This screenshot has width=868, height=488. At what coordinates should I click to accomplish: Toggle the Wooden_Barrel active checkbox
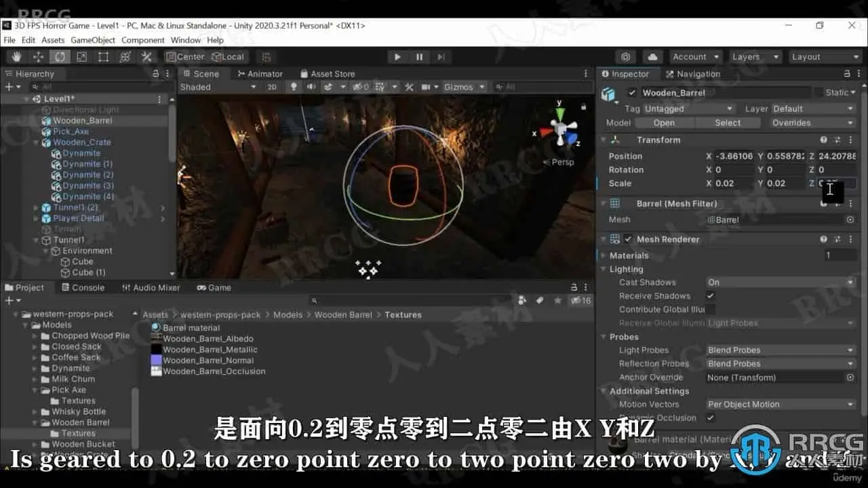(x=633, y=93)
